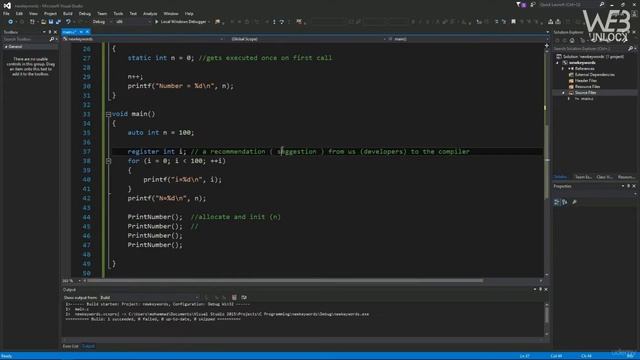Select main.c file in Solution Explorer
Screen dimensions: 640x360
pyautogui.click(x=587, y=99)
